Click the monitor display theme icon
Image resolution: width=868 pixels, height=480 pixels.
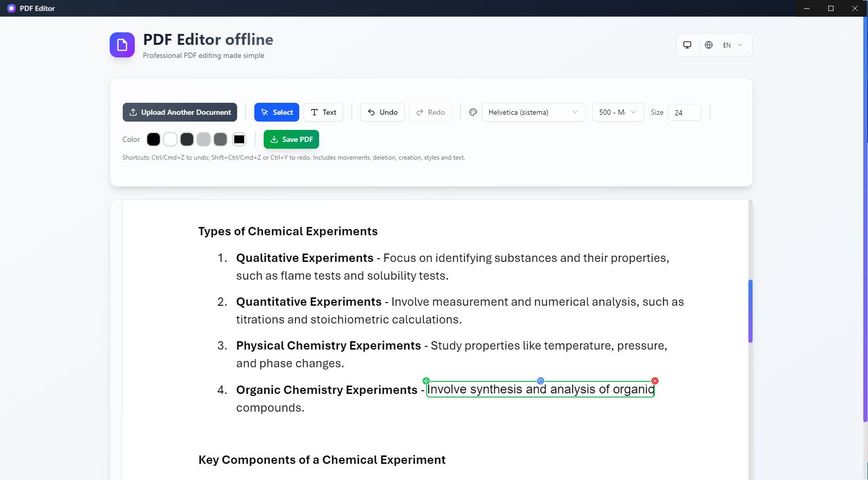coord(687,45)
